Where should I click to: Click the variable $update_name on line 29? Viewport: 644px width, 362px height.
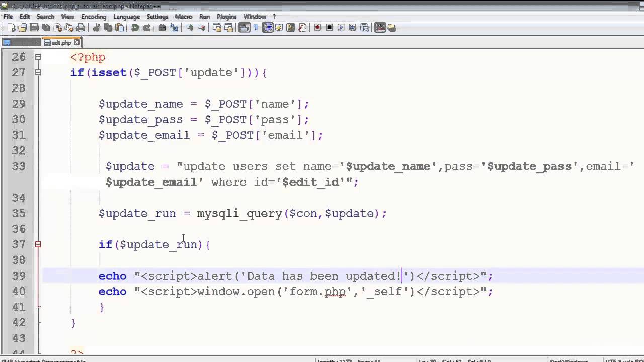tap(141, 104)
